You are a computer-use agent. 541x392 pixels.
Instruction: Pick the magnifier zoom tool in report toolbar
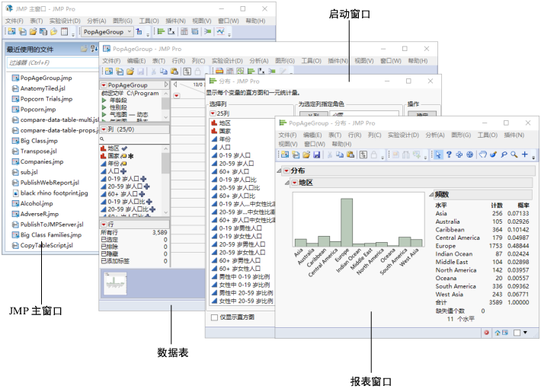pyautogui.click(x=514, y=155)
